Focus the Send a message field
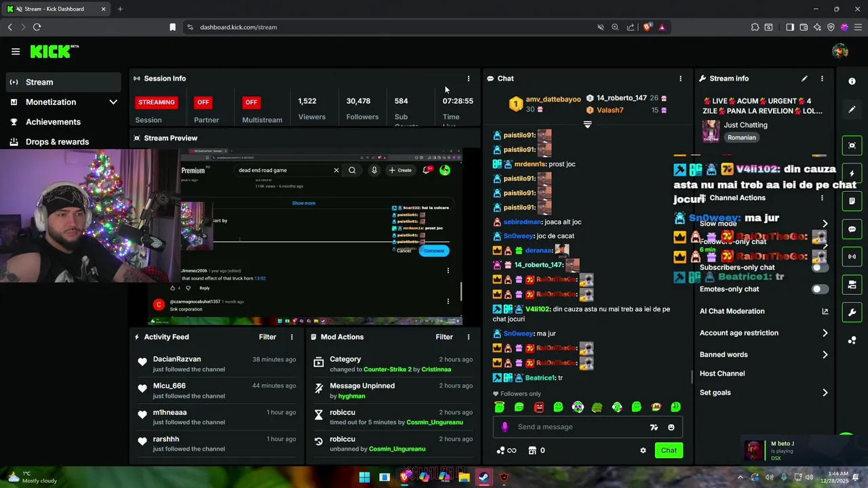Viewport: 868px width, 488px height. click(587, 427)
